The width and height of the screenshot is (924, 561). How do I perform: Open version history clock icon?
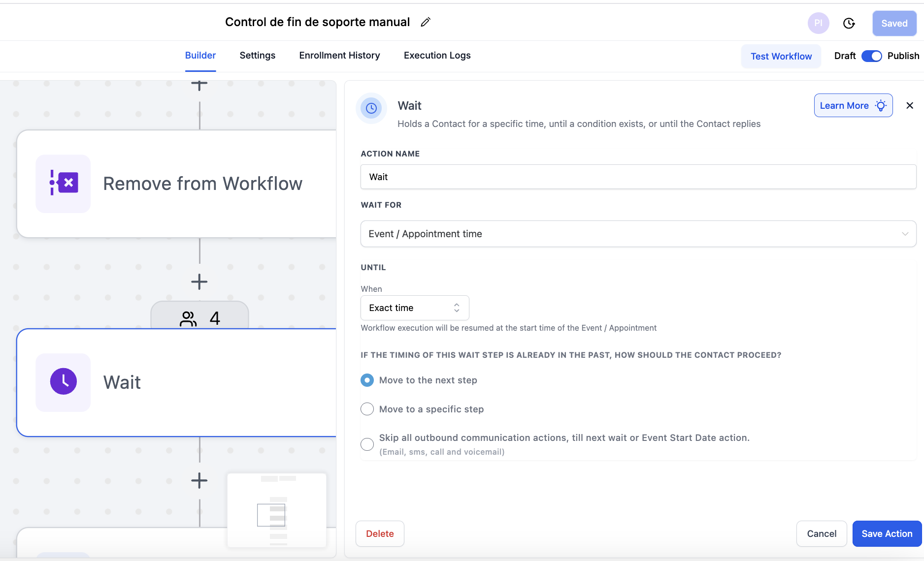point(849,24)
